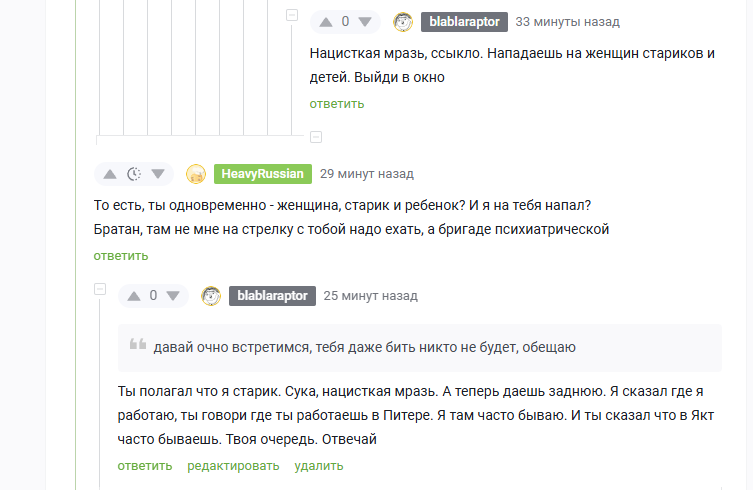Upvote HeavyRussian's comment
This screenshot has height=490, width=753.
tap(110, 173)
